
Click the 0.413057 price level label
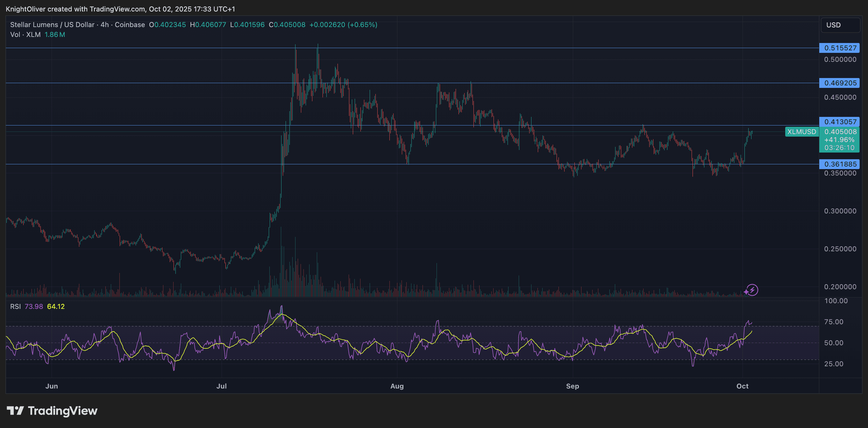coord(839,122)
